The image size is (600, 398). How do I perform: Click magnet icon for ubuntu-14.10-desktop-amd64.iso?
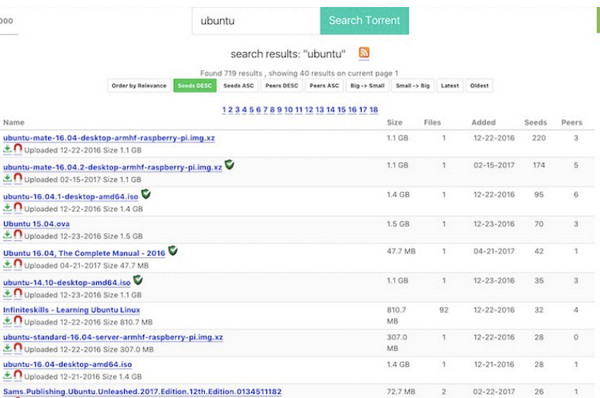click(18, 294)
